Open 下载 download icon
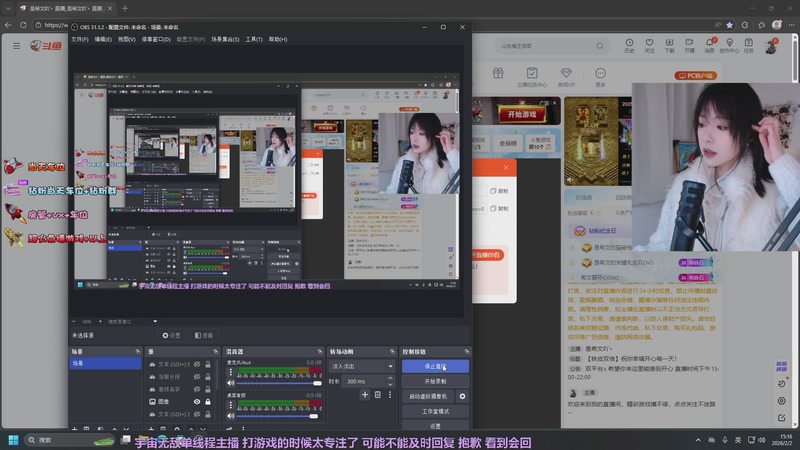 click(x=669, y=45)
